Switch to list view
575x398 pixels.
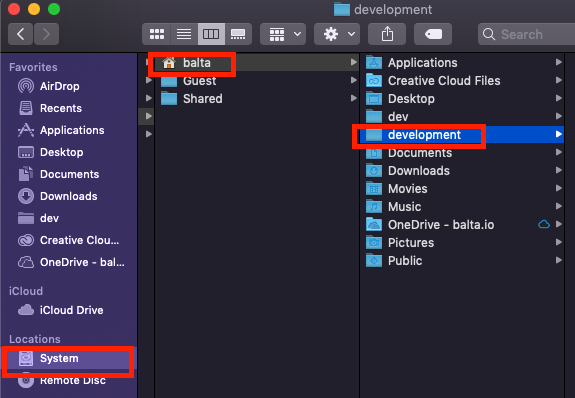pos(184,34)
